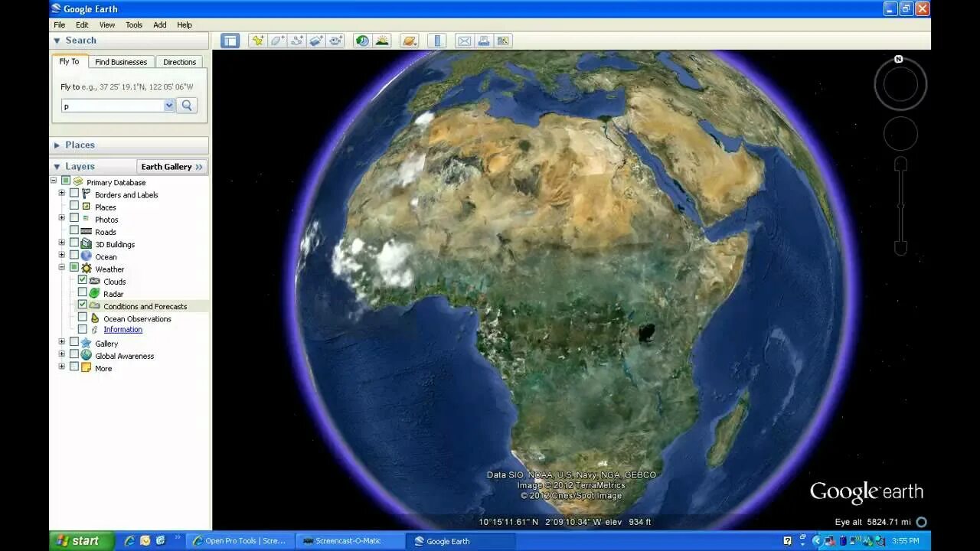Open the View menu

tap(107, 24)
